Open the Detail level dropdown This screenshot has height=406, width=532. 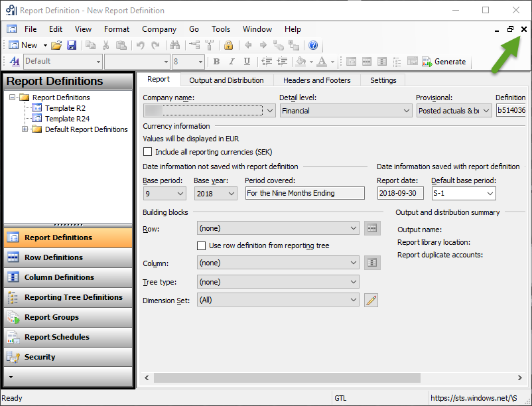pos(407,111)
